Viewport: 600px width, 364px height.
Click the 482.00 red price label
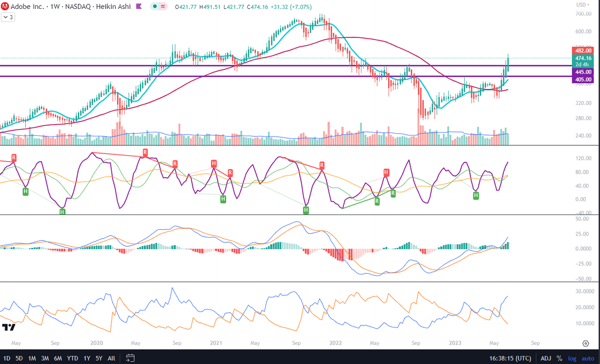(x=584, y=50)
